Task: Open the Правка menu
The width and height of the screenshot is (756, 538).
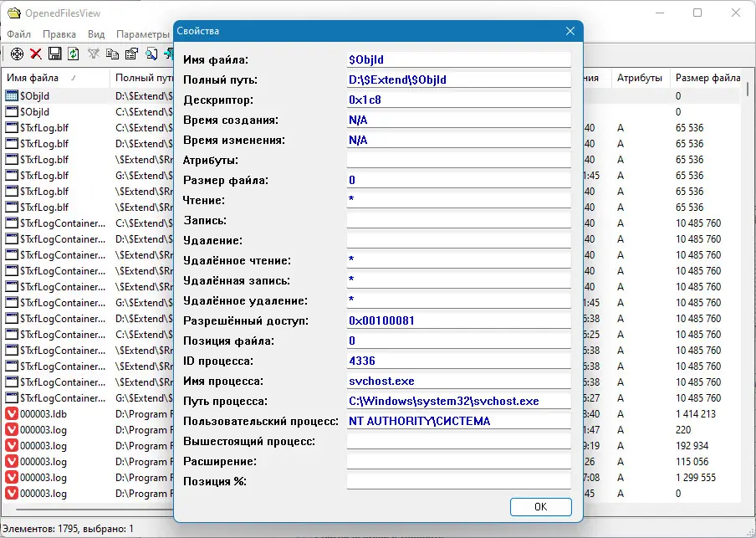Action: pos(59,34)
